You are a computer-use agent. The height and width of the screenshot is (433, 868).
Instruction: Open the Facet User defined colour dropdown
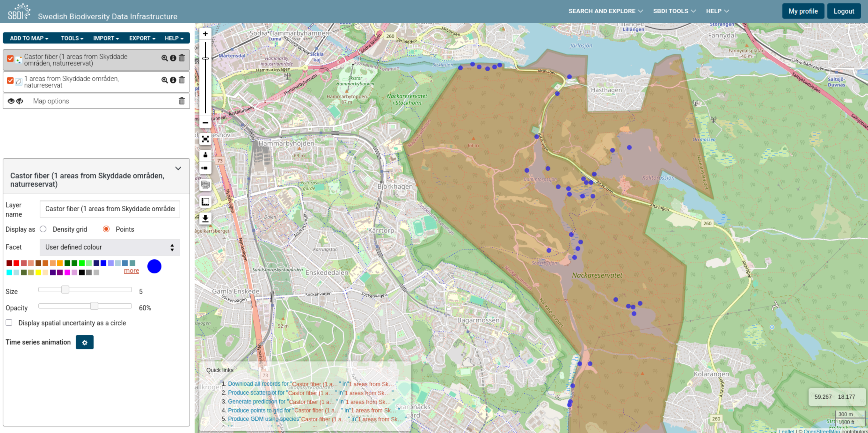(x=110, y=247)
